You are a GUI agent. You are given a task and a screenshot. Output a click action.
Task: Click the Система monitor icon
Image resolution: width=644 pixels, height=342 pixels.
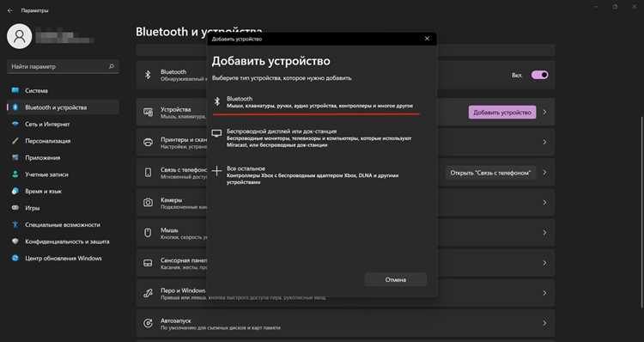click(x=15, y=90)
